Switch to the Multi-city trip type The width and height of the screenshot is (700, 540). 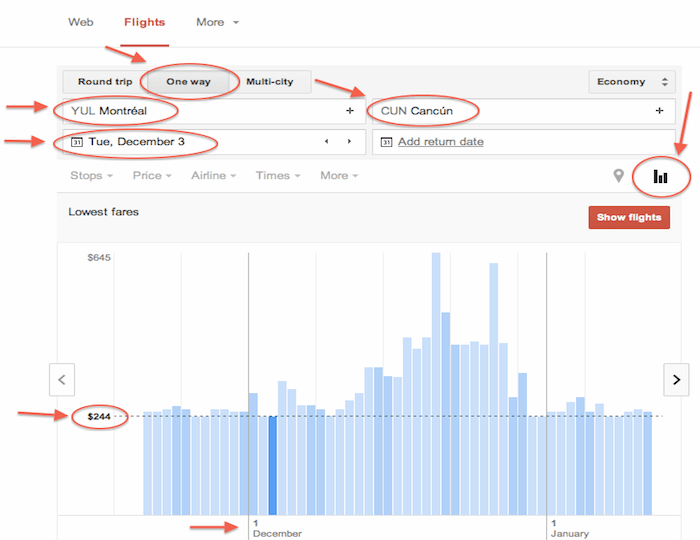(270, 82)
